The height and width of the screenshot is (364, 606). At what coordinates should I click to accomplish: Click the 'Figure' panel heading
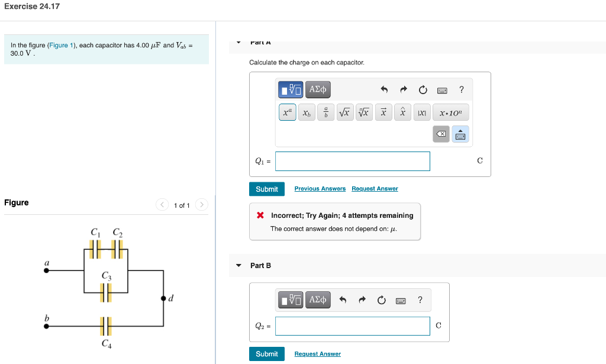(16, 202)
